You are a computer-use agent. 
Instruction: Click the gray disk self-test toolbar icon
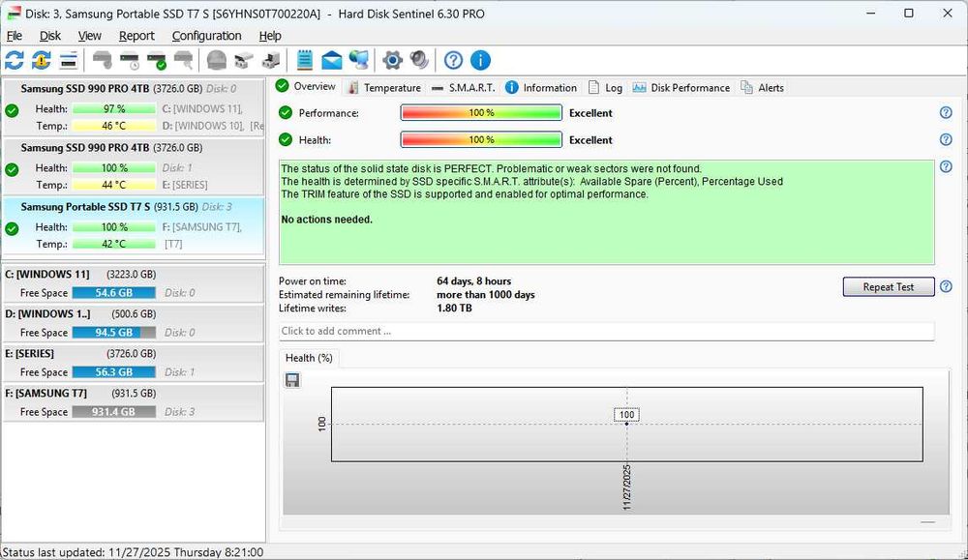coord(103,60)
